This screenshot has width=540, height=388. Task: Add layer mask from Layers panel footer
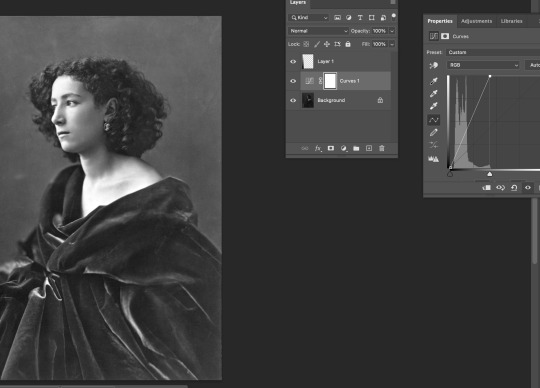coord(331,148)
